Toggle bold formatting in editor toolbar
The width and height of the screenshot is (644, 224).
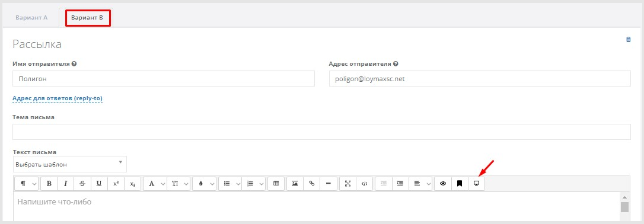tap(49, 184)
